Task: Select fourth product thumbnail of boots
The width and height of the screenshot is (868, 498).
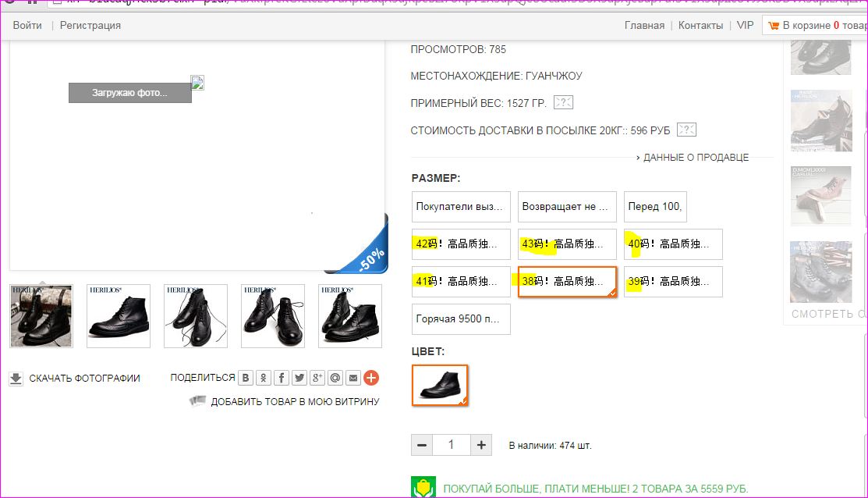Action: 273,316
